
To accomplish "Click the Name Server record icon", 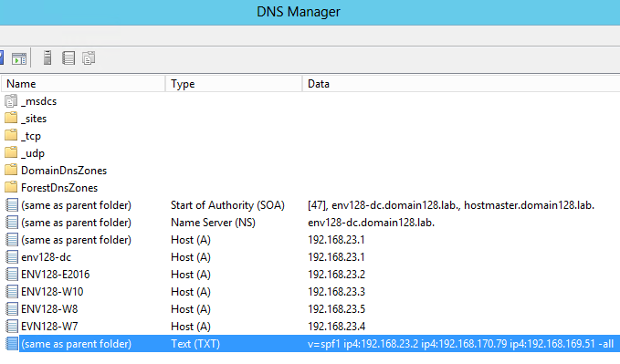I will [12, 223].
